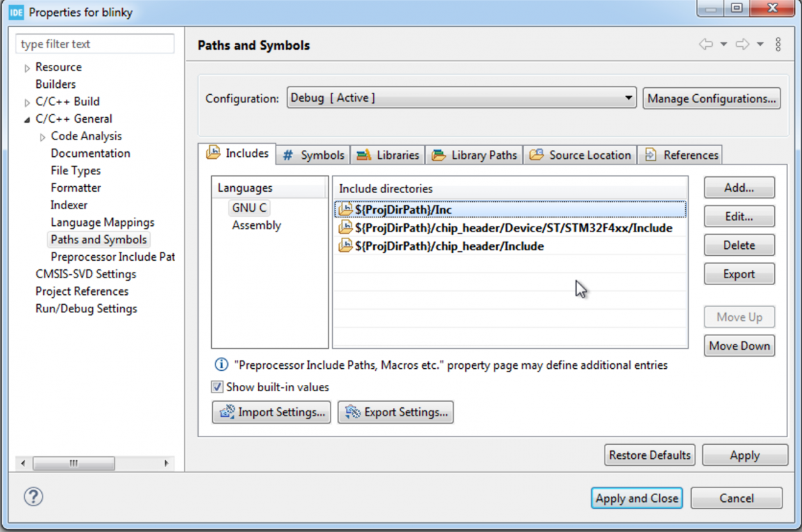
Task: Click the help question mark icon
Action: 33,496
